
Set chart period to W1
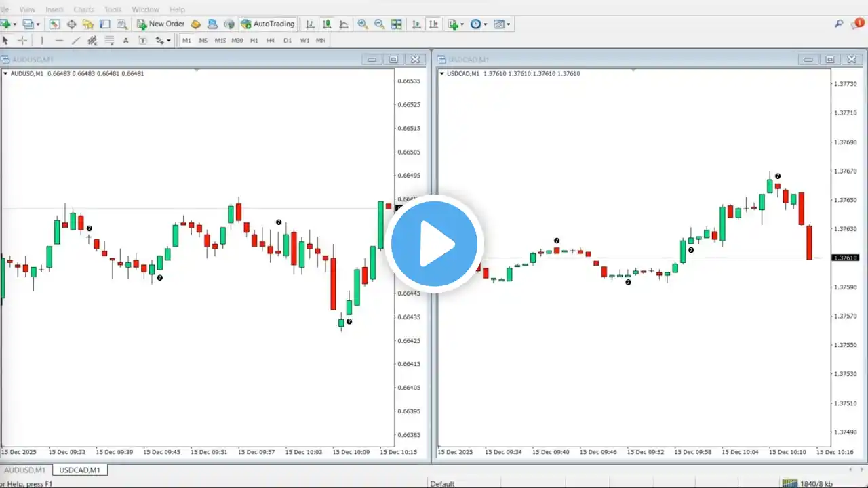pyautogui.click(x=304, y=41)
